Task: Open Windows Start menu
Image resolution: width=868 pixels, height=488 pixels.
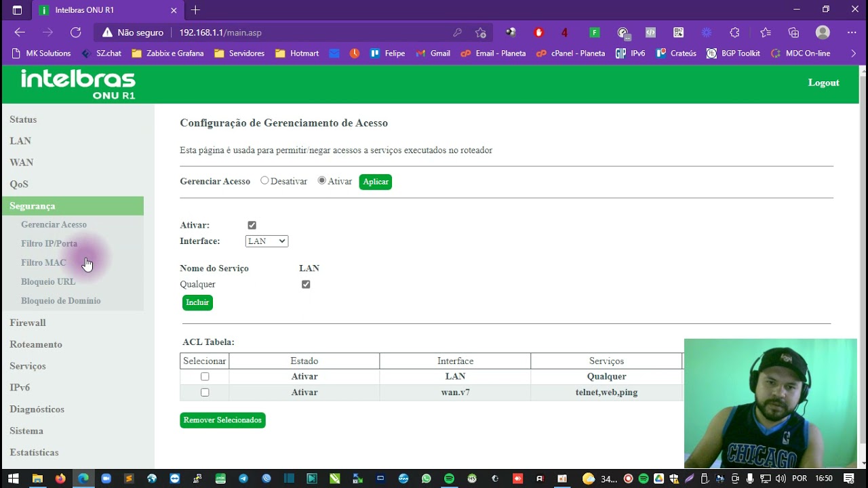Action: [x=14, y=479]
